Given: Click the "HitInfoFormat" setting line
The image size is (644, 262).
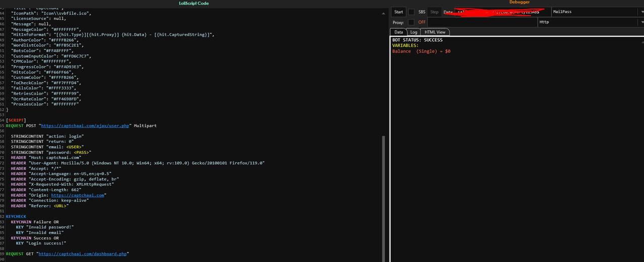Looking at the screenshot, I should click(114, 35).
